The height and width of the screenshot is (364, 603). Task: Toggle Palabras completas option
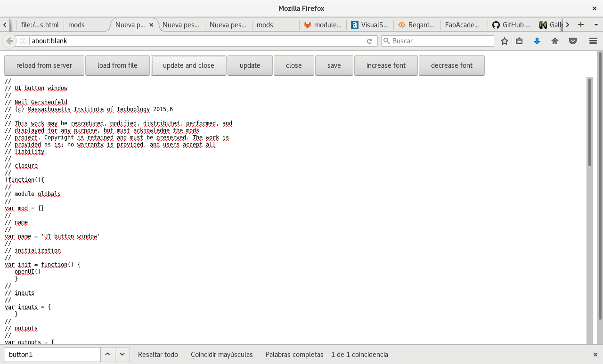coord(294,355)
